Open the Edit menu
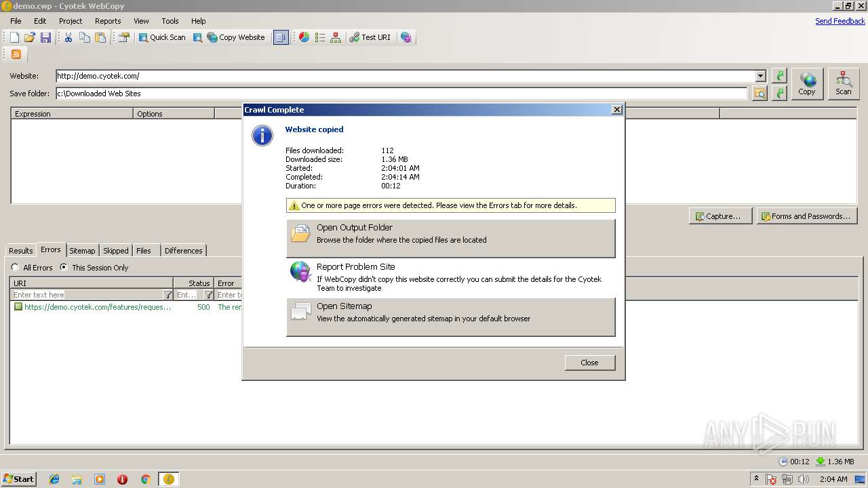Viewport: 868px width, 488px height. click(x=40, y=21)
